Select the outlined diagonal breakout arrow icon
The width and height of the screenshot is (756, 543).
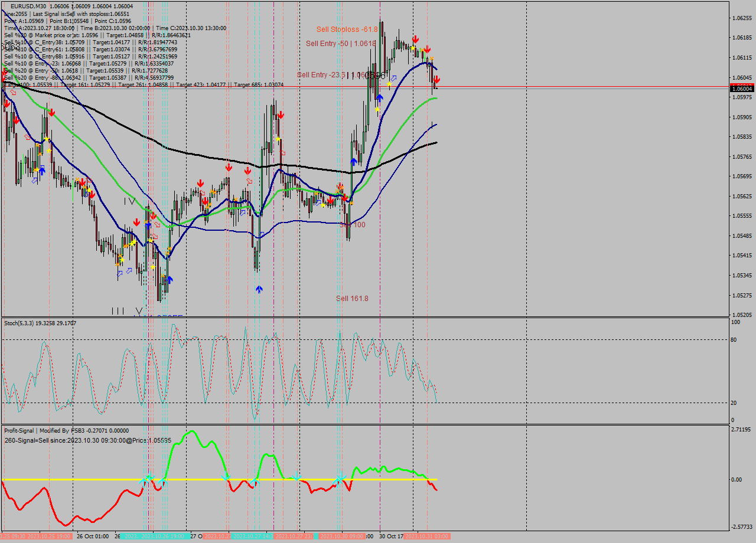click(x=393, y=78)
